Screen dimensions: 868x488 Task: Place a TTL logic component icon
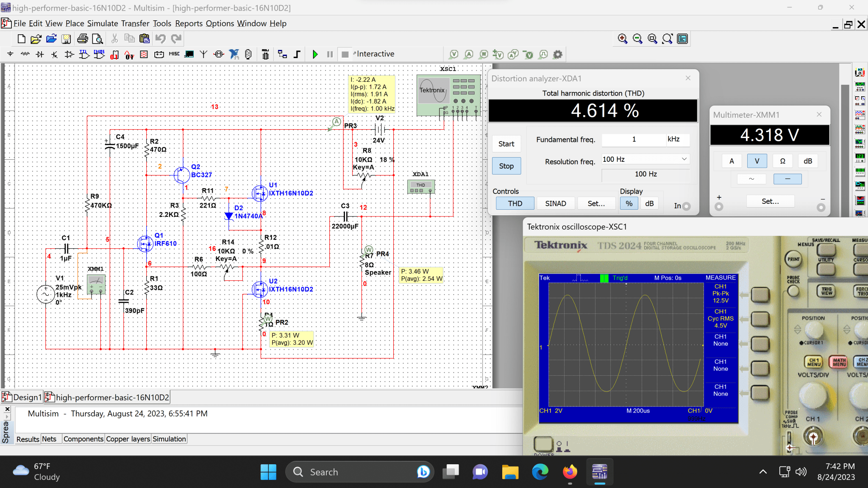click(x=84, y=54)
